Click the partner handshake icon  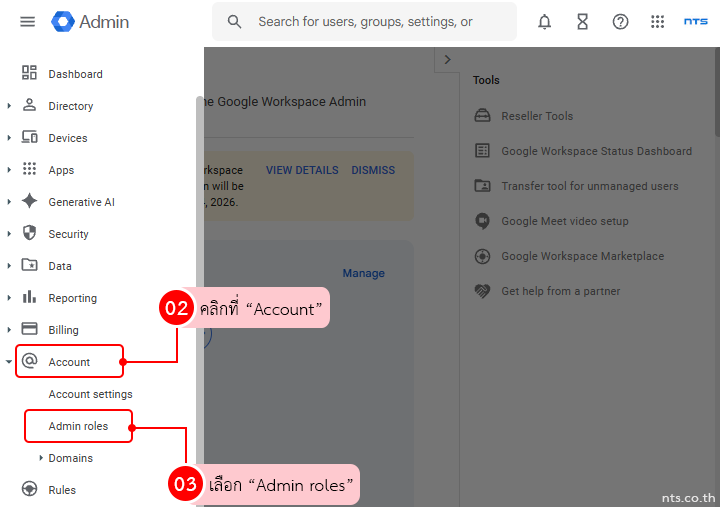coord(482,291)
